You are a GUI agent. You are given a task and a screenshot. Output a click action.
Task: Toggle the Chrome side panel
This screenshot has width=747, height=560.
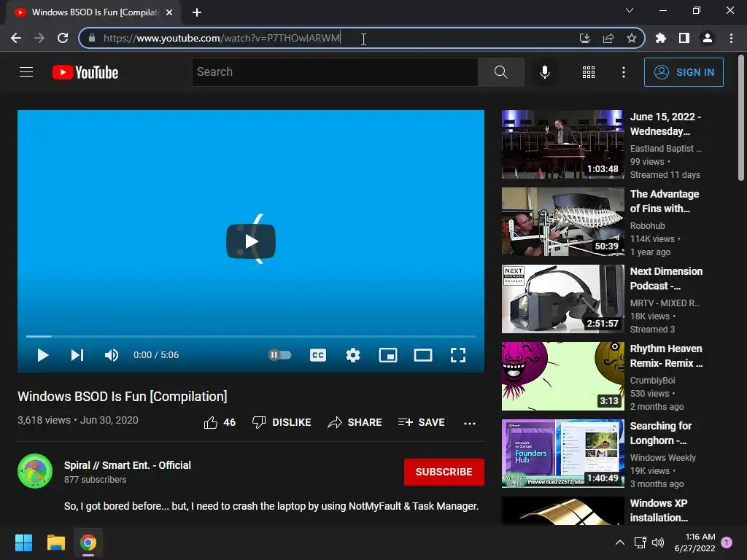pyautogui.click(x=684, y=38)
